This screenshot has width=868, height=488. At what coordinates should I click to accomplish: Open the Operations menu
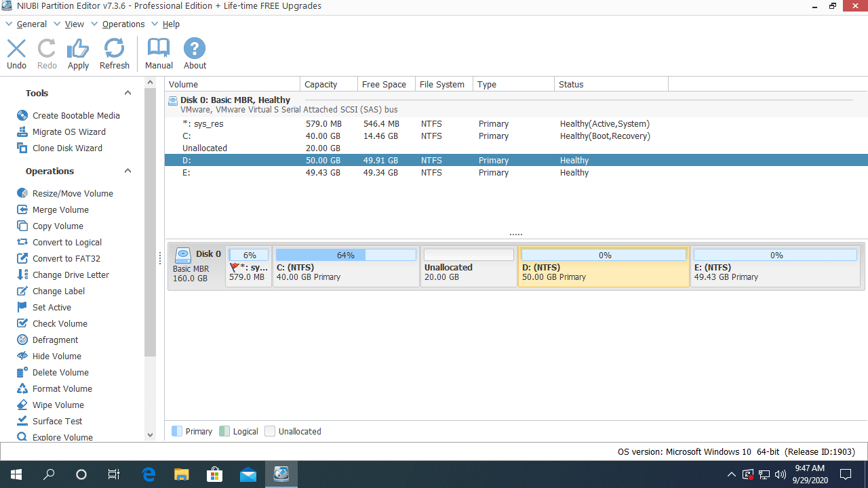click(x=123, y=24)
